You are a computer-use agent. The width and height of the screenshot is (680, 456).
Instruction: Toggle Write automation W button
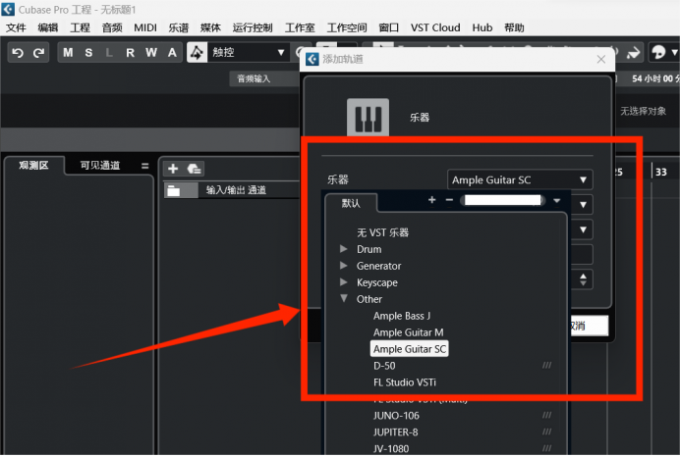click(x=151, y=52)
